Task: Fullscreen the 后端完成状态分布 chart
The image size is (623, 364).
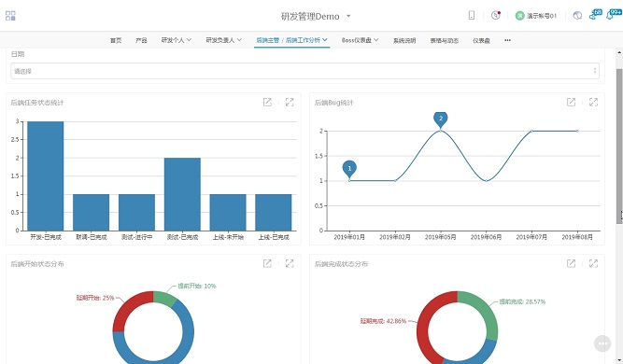Action: tap(593, 263)
